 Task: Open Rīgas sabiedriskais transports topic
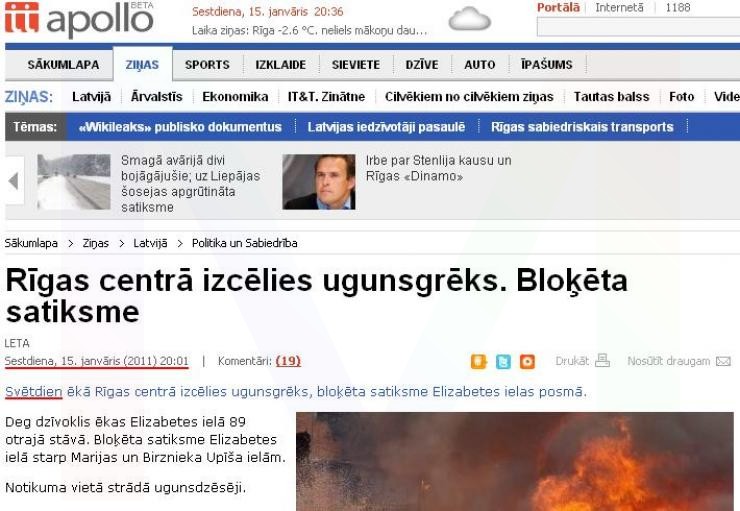pyautogui.click(x=582, y=127)
